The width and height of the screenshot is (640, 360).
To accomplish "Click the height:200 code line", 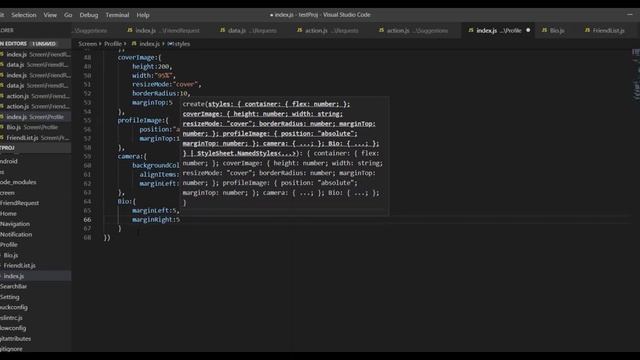I will (152, 67).
